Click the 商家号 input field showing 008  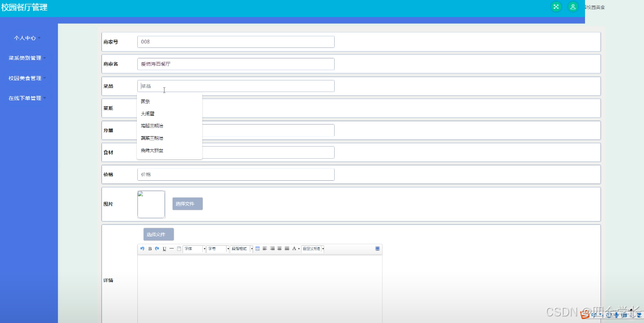[236, 42]
